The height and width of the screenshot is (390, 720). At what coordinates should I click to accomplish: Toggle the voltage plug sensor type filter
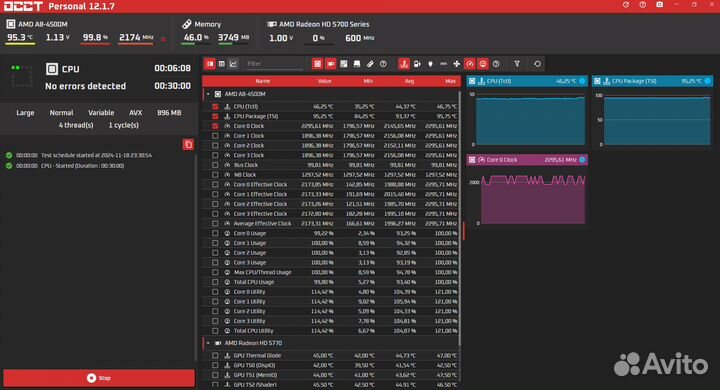pos(430,64)
